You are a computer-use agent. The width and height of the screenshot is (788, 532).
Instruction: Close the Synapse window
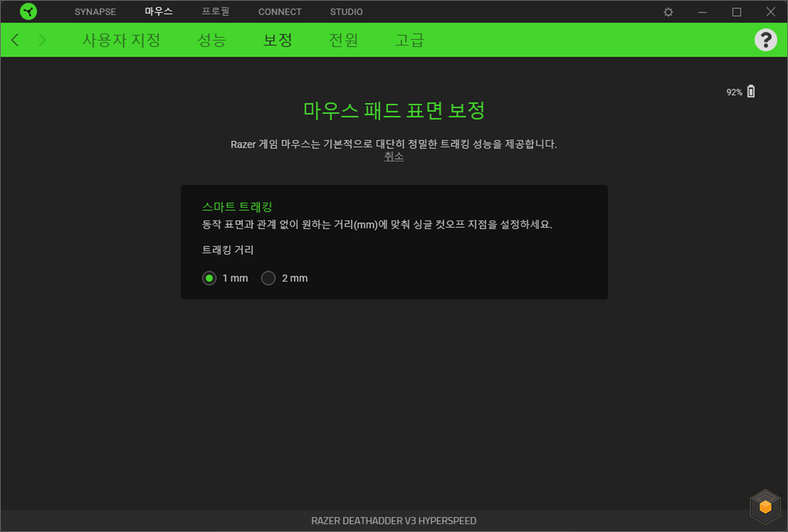coord(770,11)
